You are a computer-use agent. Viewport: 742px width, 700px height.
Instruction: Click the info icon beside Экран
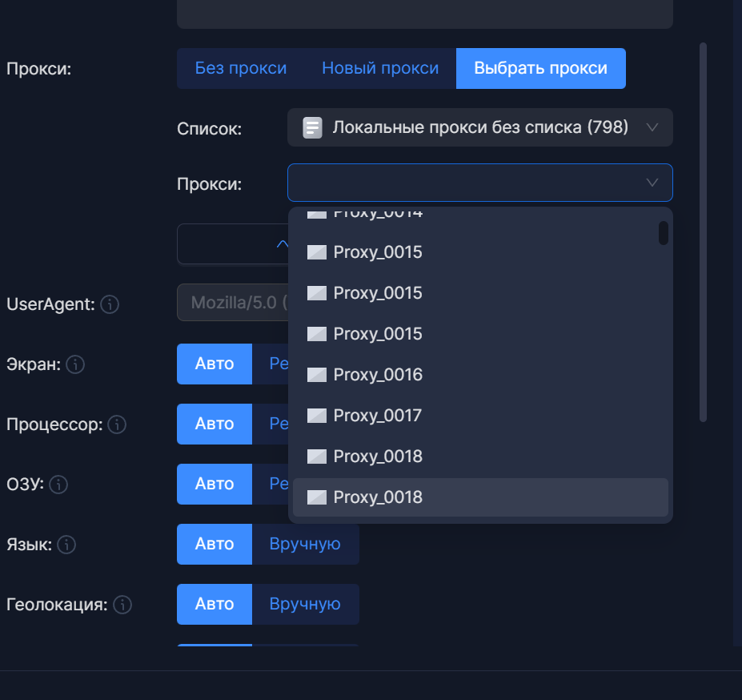pyautogui.click(x=75, y=364)
